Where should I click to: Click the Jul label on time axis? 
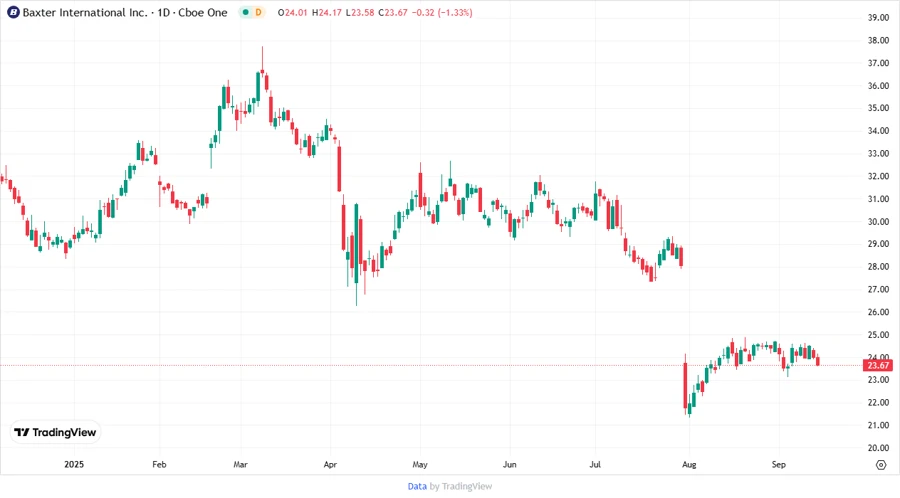pos(595,464)
